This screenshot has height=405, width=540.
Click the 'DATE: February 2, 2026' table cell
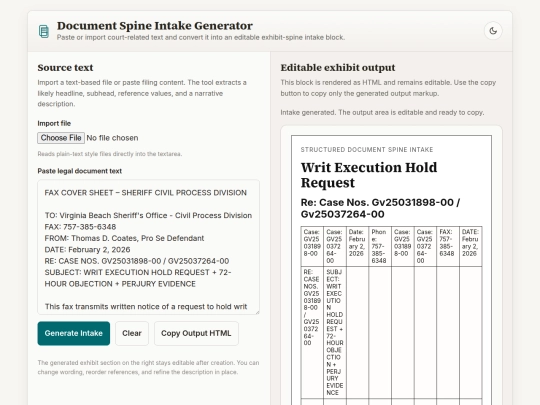tap(470, 246)
